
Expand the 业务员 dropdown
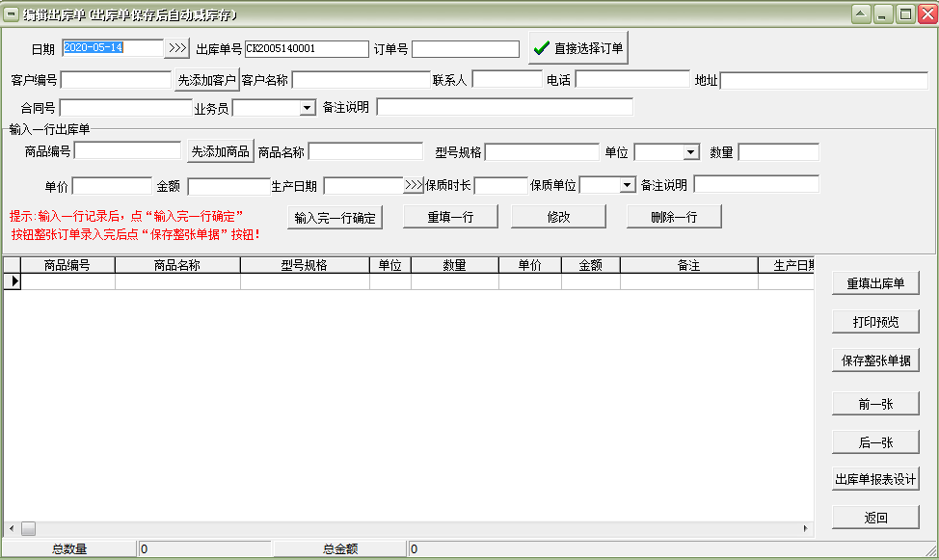tap(307, 108)
